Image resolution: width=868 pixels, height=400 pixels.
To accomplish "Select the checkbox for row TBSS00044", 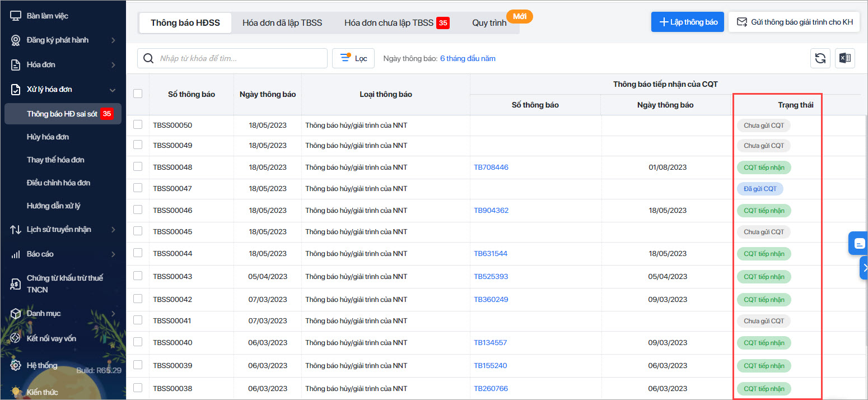I will click(x=138, y=253).
